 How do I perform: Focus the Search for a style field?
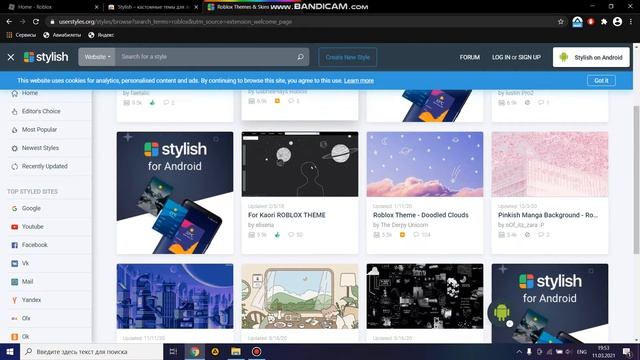[x=206, y=57]
